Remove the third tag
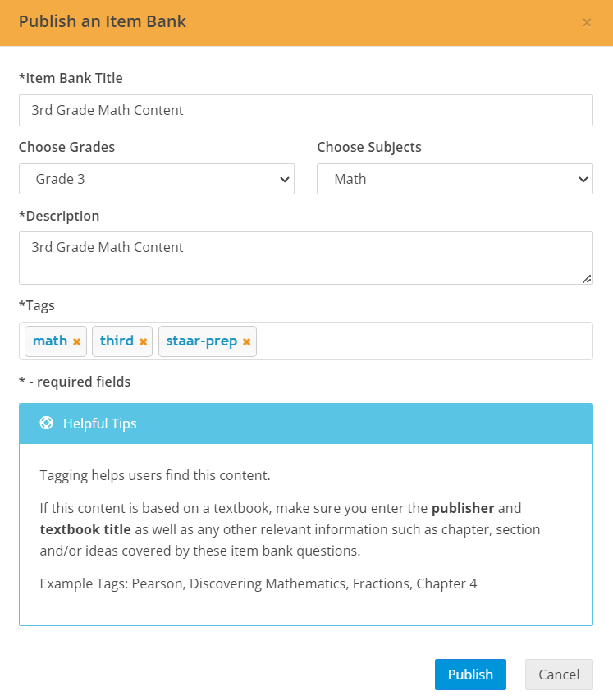This screenshot has width=613, height=700. 144,341
